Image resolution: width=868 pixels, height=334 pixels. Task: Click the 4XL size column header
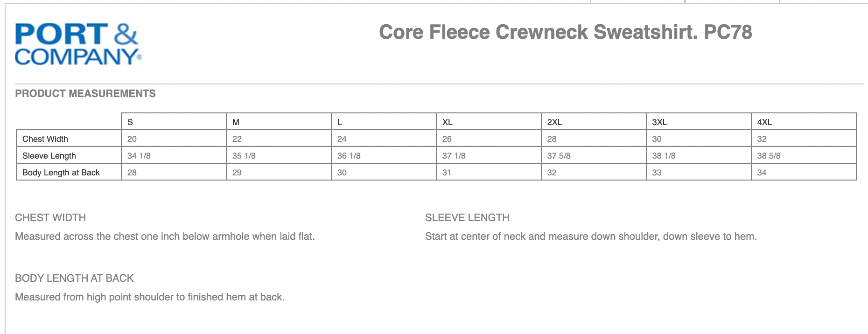764,122
